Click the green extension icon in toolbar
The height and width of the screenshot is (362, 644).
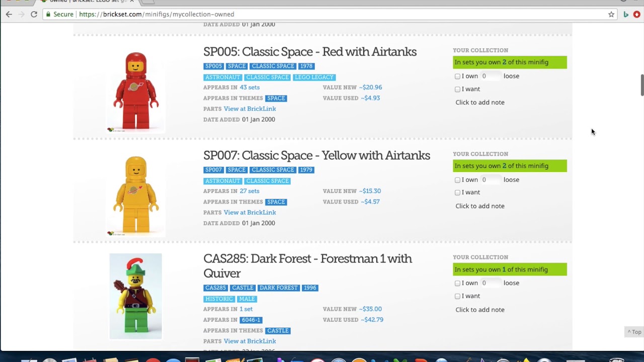[x=625, y=15]
